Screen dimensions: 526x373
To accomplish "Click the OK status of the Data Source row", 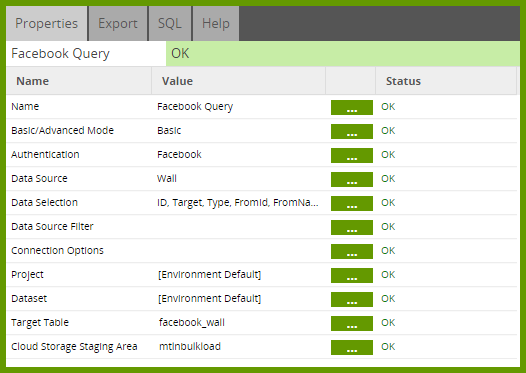I will 388,178.
